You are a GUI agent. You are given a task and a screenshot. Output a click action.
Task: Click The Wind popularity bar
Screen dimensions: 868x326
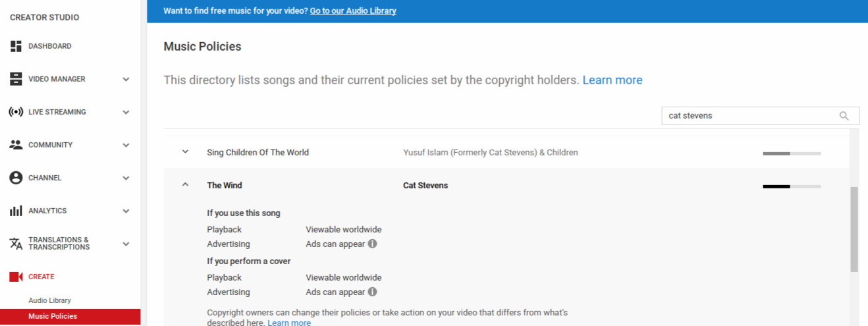tap(791, 186)
